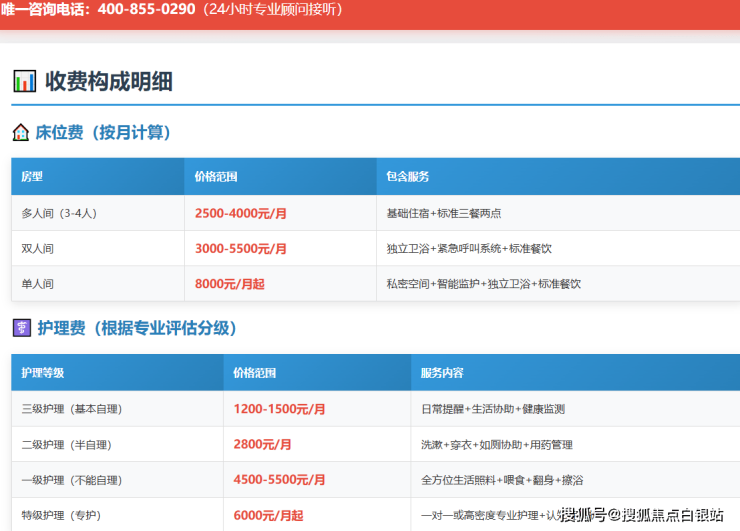Click the 2500-4000元/月 price
Image resolution: width=740 pixels, height=531 pixels.
click(x=240, y=213)
